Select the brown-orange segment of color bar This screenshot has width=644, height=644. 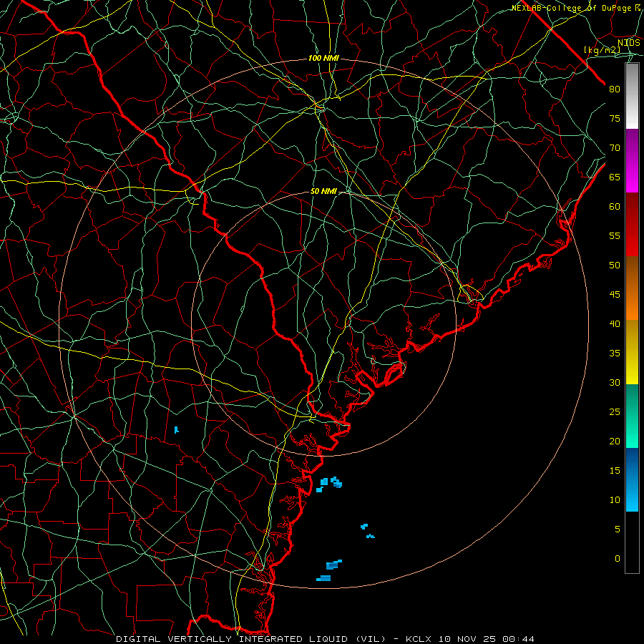632,288
